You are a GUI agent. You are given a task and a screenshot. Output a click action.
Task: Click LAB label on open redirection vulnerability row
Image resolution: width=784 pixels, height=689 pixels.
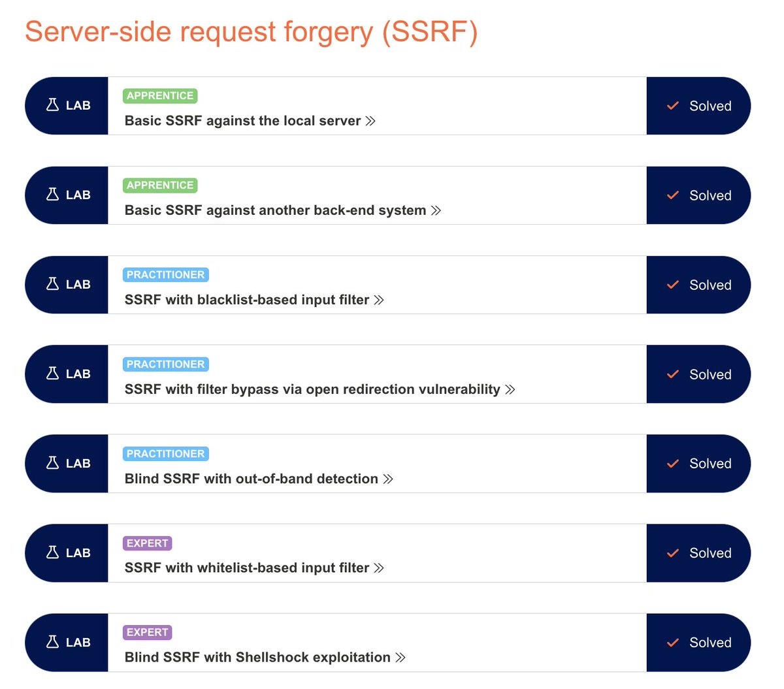click(x=78, y=374)
